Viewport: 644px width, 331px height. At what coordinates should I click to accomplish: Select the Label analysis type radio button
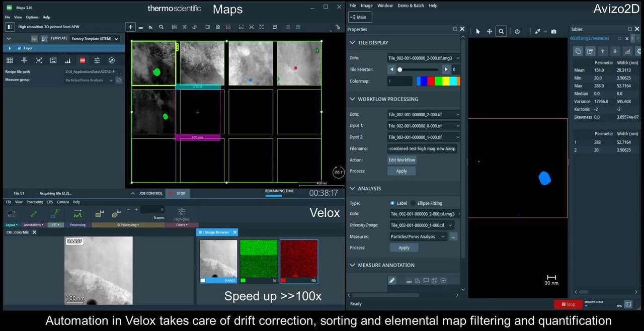coord(393,203)
